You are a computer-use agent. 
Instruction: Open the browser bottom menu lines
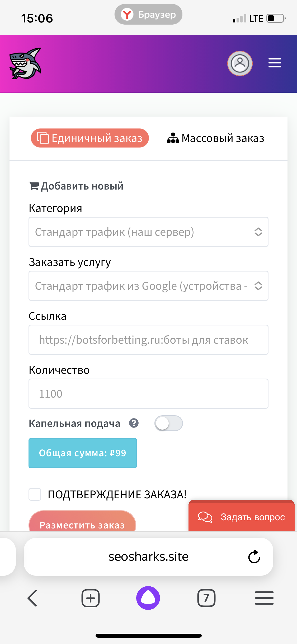[264, 598]
